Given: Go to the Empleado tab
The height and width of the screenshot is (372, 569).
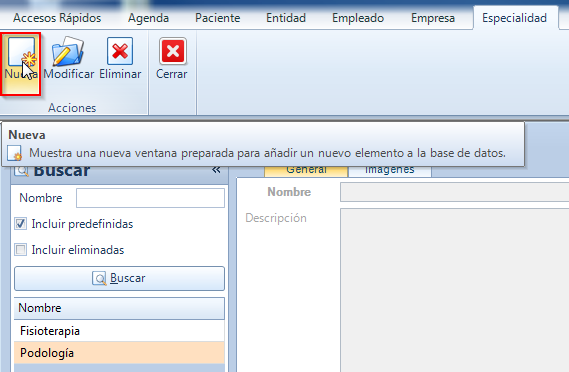Looking at the screenshot, I should 358,18.
